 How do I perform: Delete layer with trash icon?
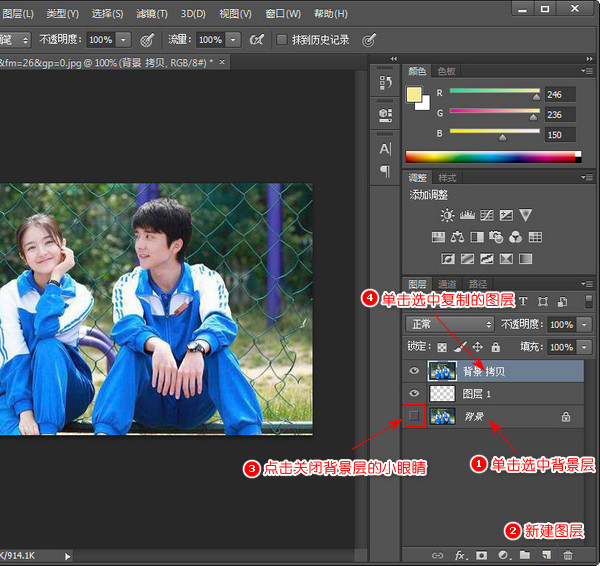click(568, 555)
